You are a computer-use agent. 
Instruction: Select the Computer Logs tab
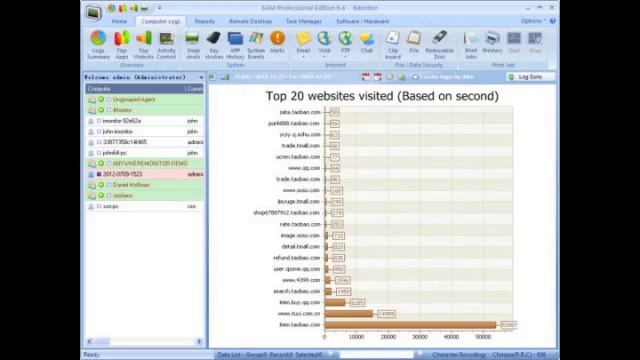[161, 21]
